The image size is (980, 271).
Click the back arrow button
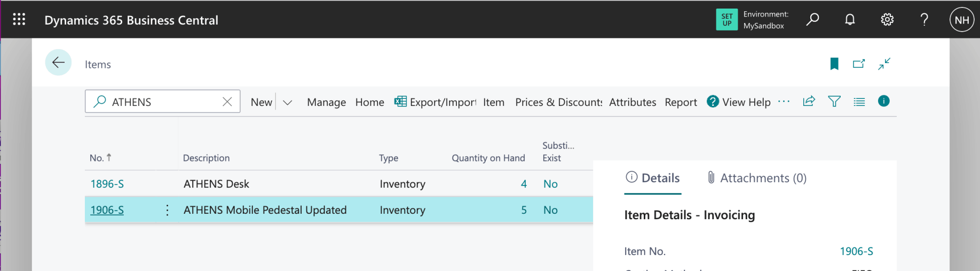tap(58, 63)
